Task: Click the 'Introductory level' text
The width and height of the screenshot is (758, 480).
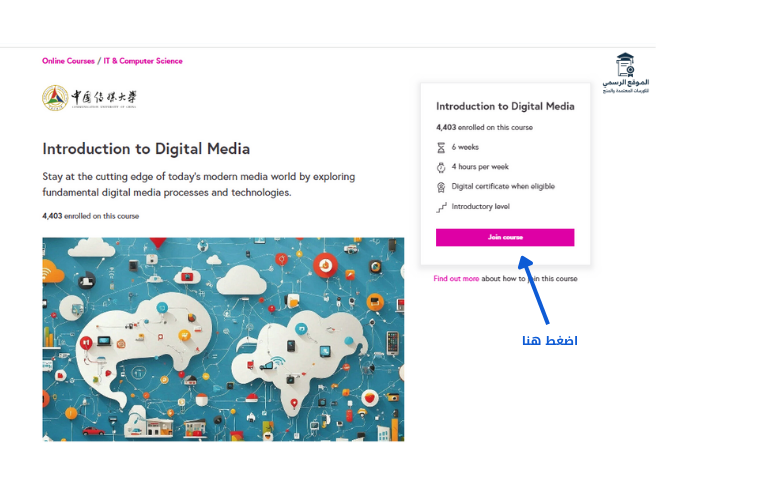Action: [x=481, y=206]
